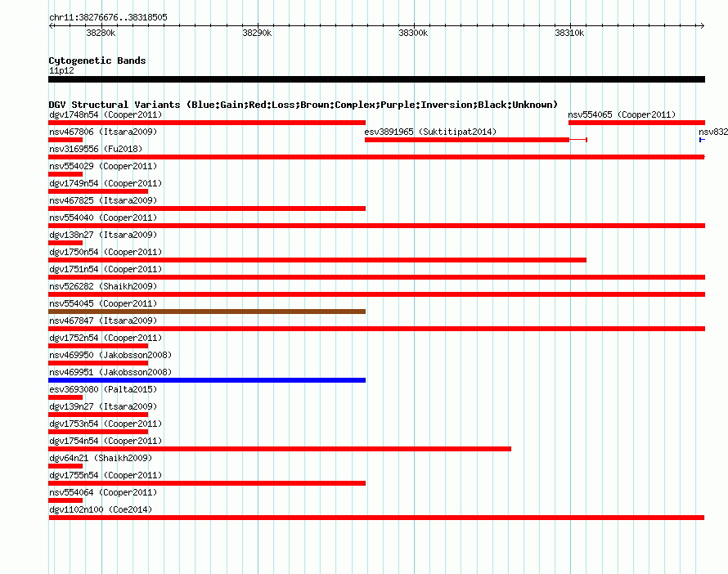Select the blue gain bar nsv469951
The width and height of the screenshot is (728, 574).
207,380
